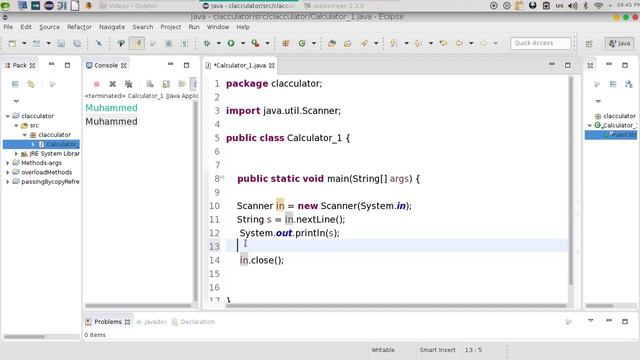Image resolution: width=640 pixels, height=360 pixels.
Task: Open the Debug dropdown arrow
Action: pos(218,43)
